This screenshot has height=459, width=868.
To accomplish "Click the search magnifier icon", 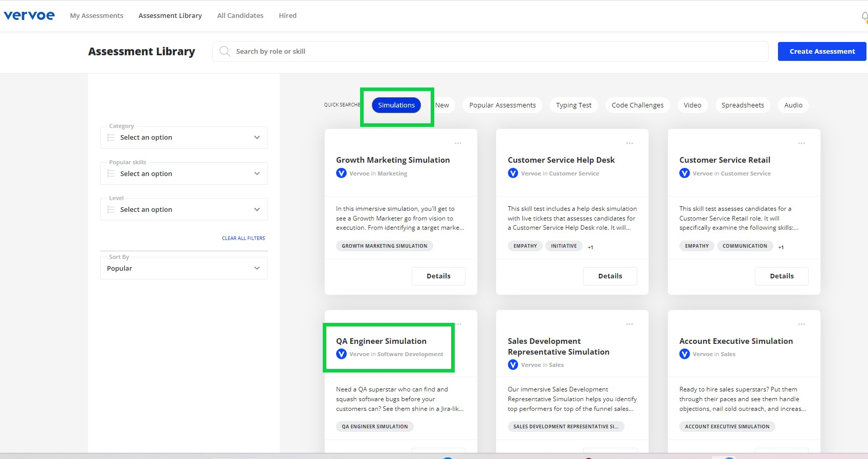I will click(x=225, y=51).
